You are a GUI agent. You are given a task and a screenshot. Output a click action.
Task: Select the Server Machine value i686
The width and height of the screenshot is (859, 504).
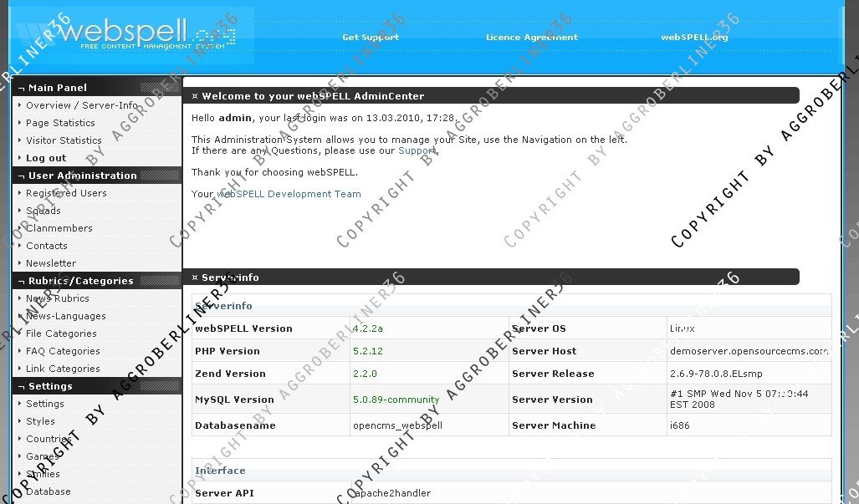tap(679, 425)
